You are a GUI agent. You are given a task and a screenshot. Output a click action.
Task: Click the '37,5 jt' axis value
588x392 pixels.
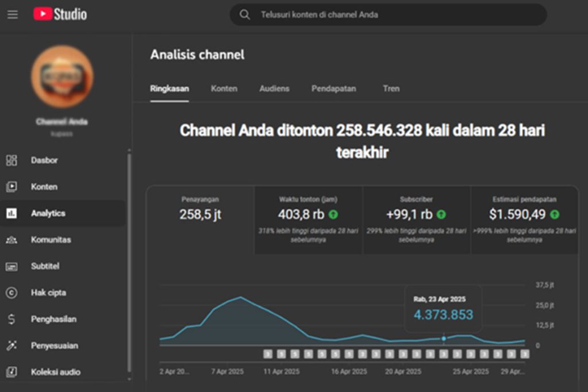[x=544, y=285]
